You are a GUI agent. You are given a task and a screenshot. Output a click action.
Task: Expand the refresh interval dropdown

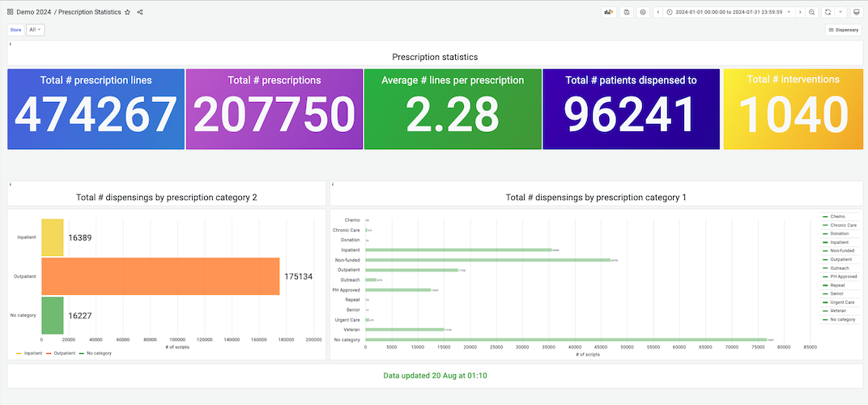(841, 12)
